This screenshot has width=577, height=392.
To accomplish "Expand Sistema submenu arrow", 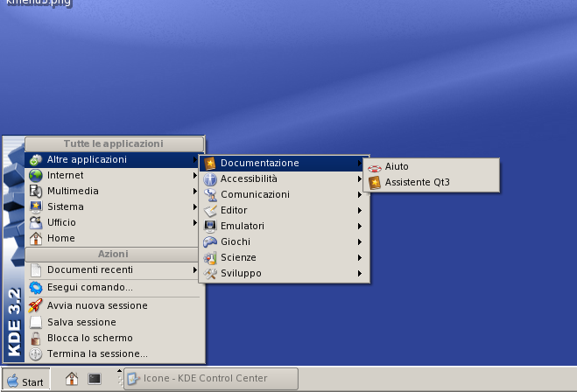I will [194, 207].
